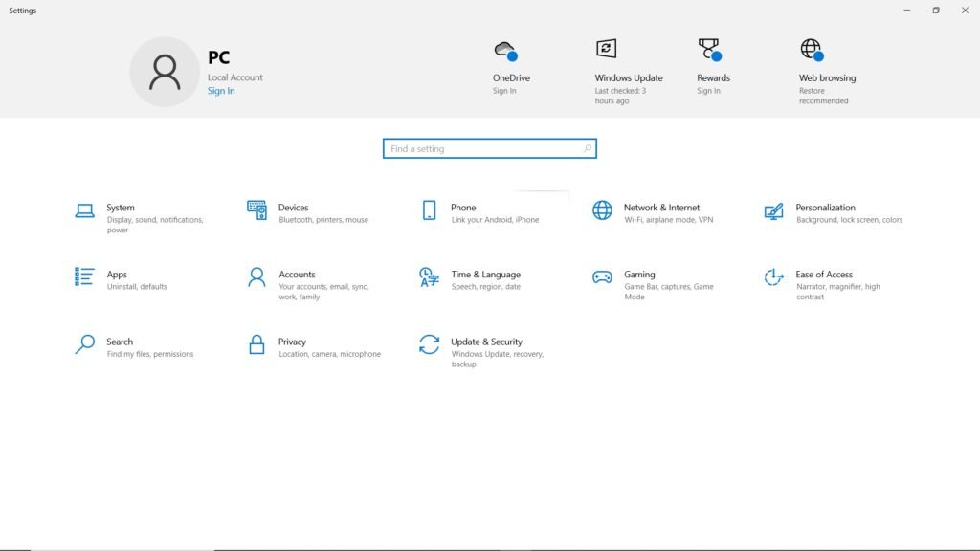Image resolution: width=980 pixels, height=551 pixels.
Task: Click the Privacy padlock icon
Action: point(256,344)
